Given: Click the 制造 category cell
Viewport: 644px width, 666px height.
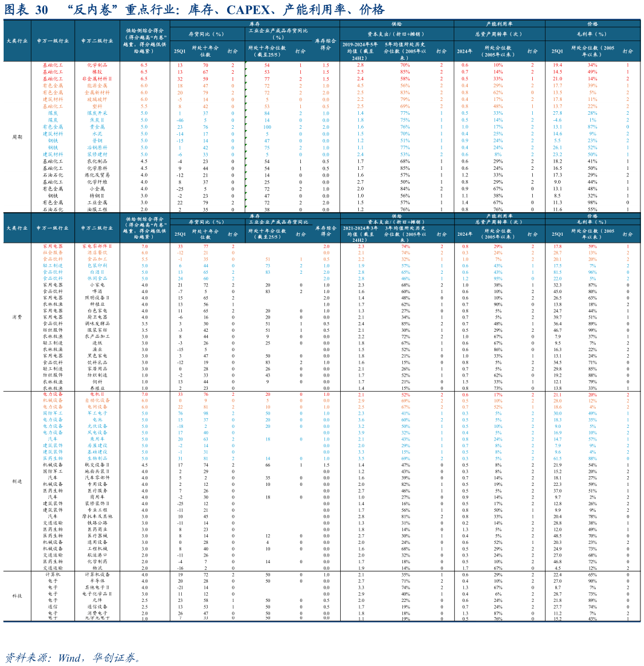Looking at the screenshot, I should 17,481.
